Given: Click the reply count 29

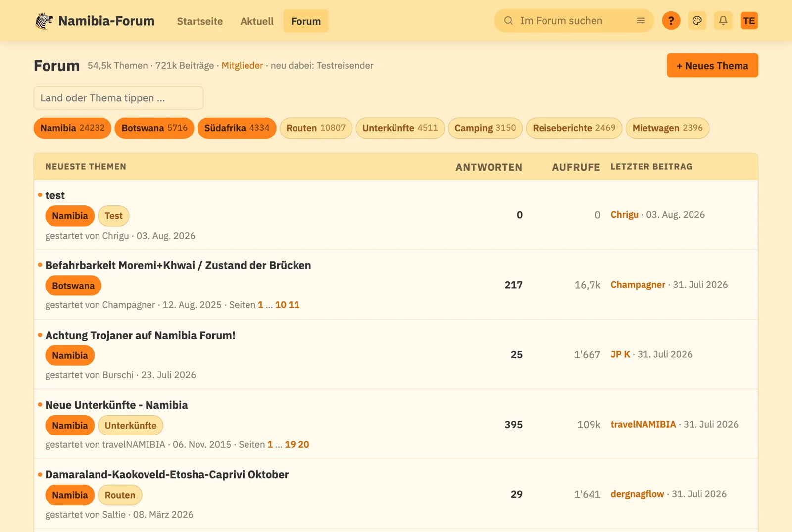Looking at the screenshot, I should 517,494.
